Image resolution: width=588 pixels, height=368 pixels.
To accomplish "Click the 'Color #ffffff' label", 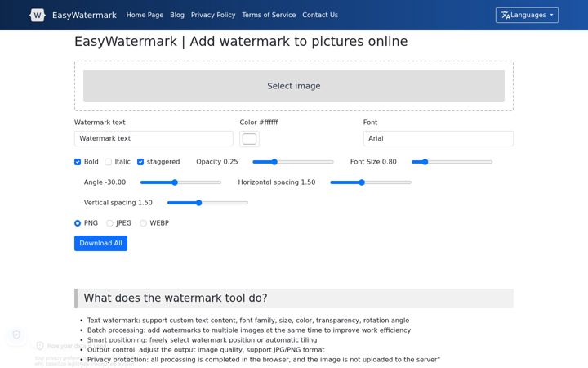I will [x=259, y=123].
